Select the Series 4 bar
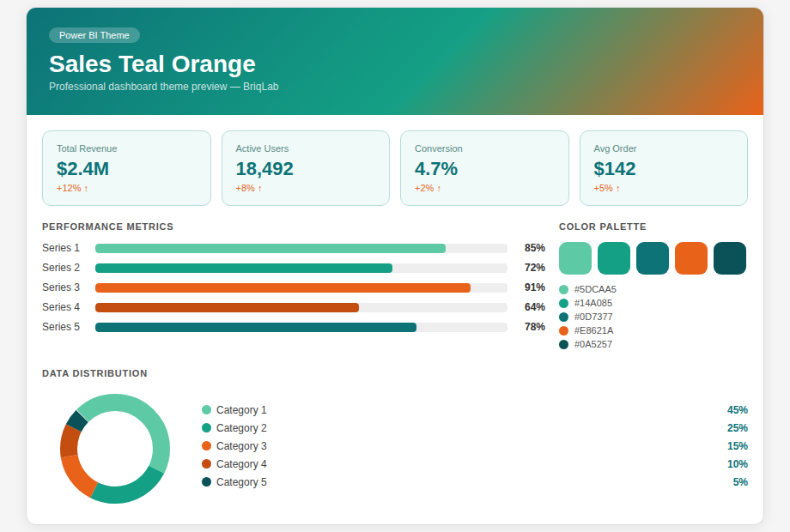790x532 pixels. 227,307
